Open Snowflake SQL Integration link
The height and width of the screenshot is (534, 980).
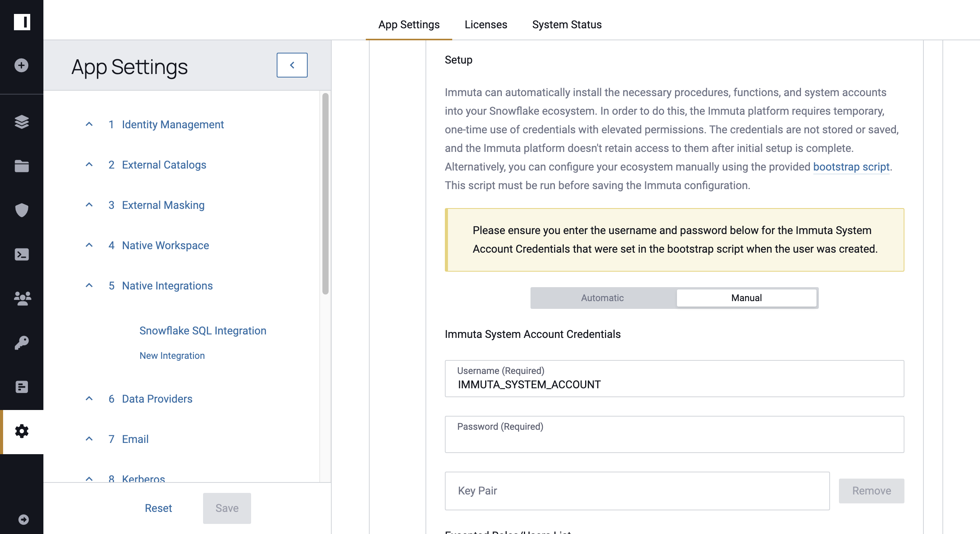click(x=203, y=331)
